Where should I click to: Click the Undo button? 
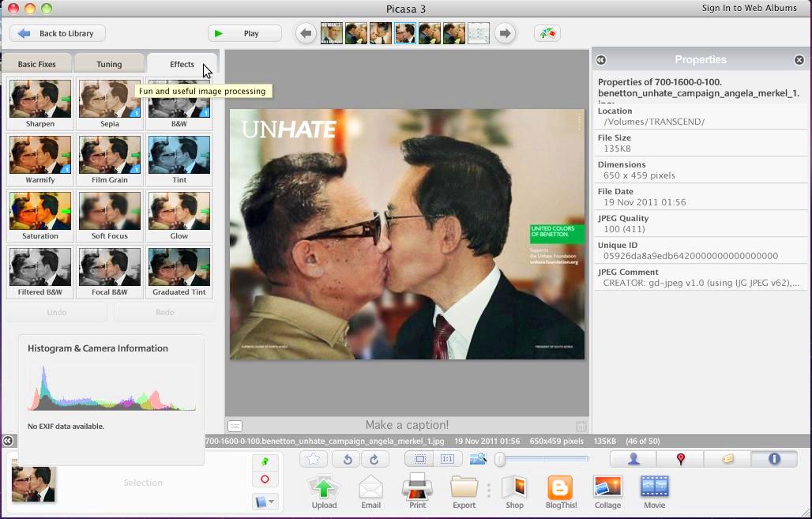click(57, 312)
